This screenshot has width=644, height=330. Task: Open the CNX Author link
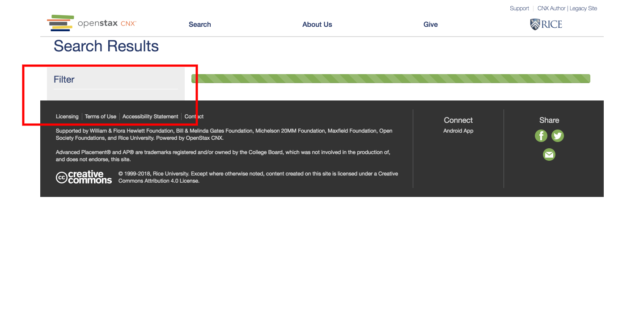pos(551,8)
